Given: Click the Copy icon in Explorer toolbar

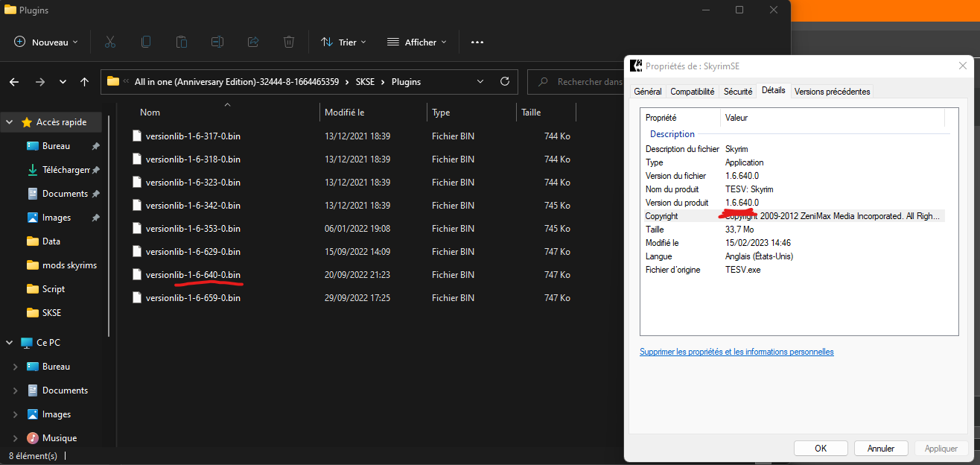Looking at the screenshot, I should coord(146,42).
